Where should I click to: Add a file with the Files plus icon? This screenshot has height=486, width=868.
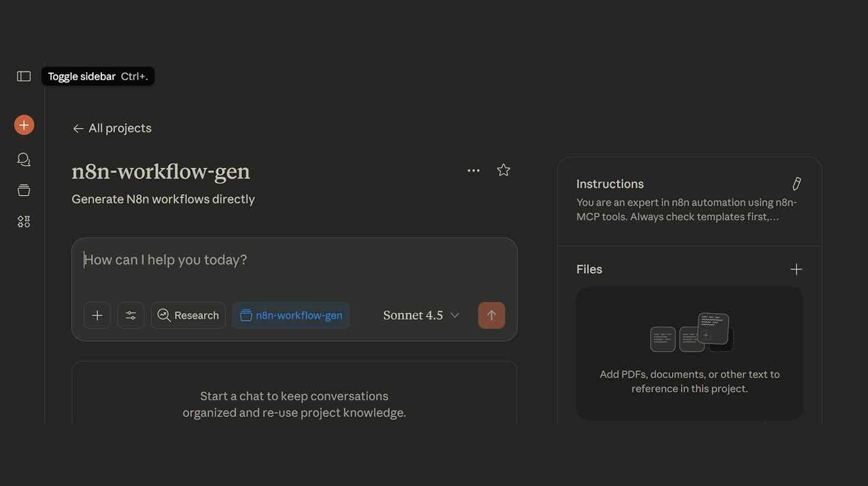(x=796, y=269)
